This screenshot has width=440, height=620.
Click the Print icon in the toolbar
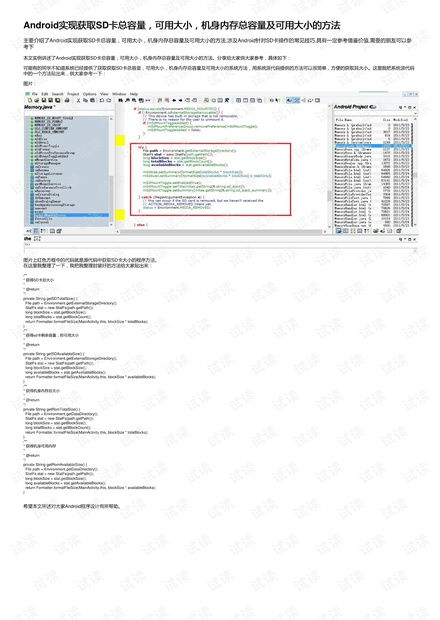point(67,100)
